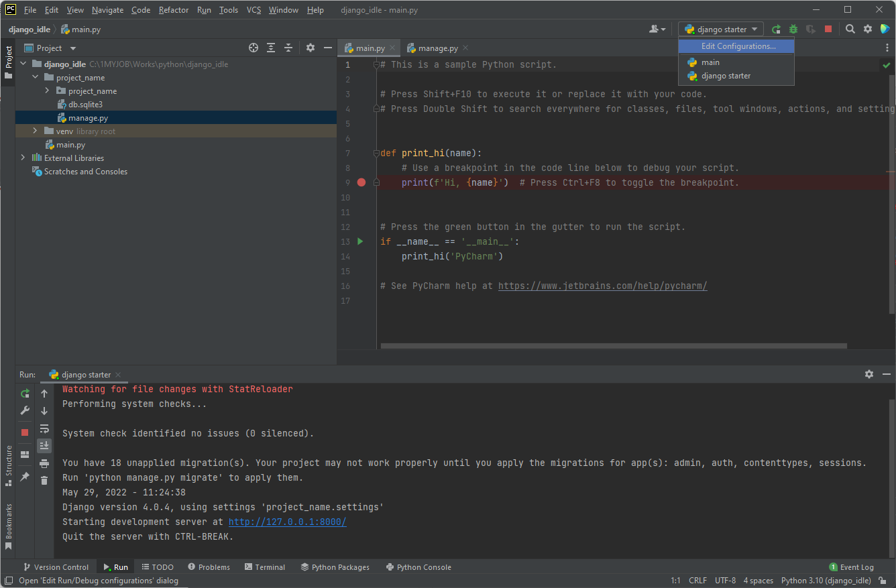The height and width of the screenshot is (588, 896).
Task: Open the VCS menu
Action: [254, 10]
